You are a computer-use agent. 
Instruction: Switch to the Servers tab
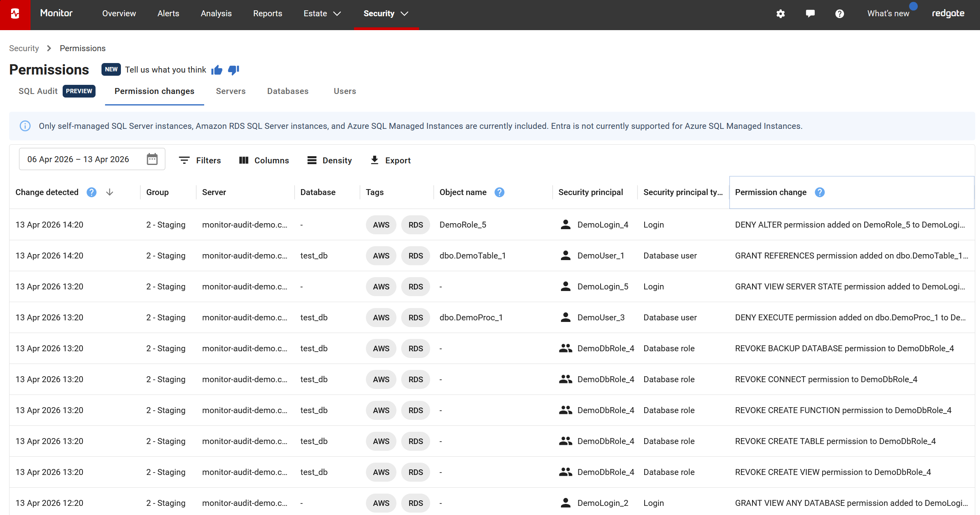231,91
